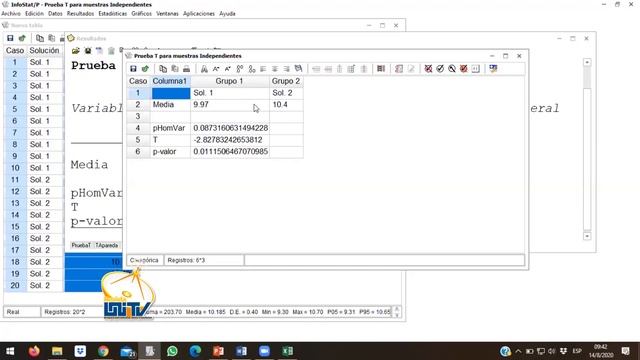Click the T value -2.82783242653812

[229, 140]
